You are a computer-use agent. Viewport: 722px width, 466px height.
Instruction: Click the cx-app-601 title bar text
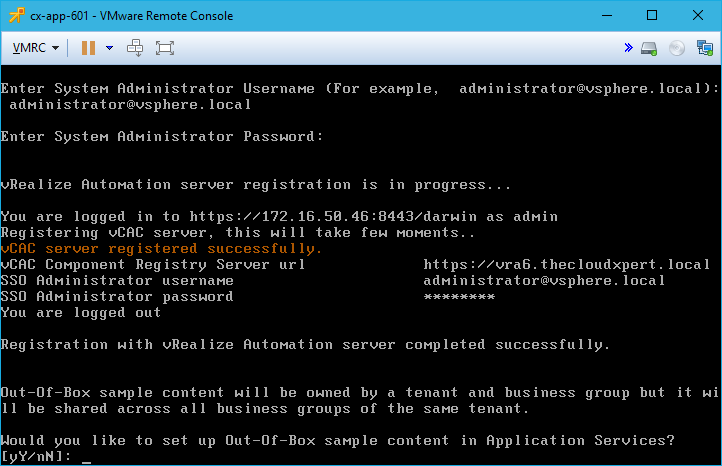click(x=131, y=15)
